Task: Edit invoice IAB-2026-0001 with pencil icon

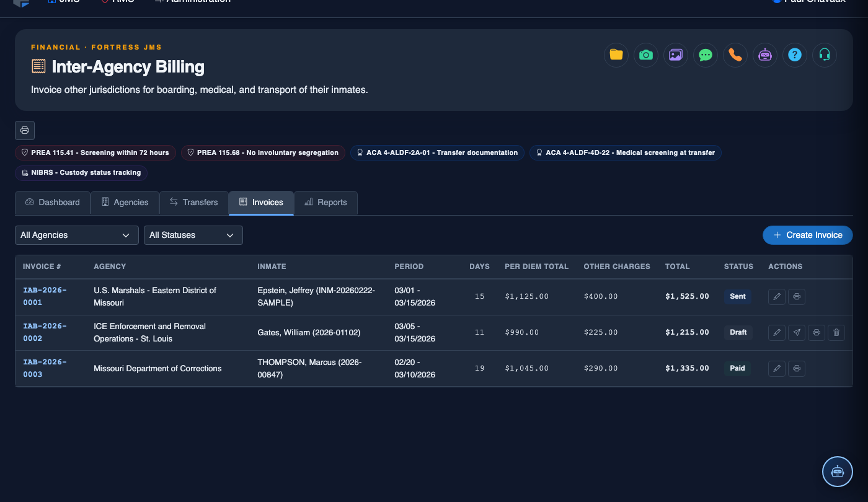Action: coord(776,297)
